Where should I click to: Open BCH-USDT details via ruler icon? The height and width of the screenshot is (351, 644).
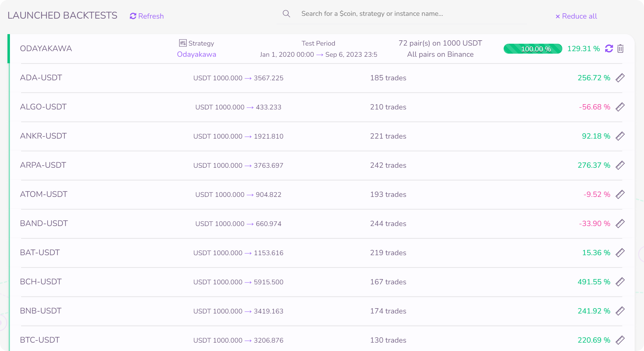click(620, 282)
